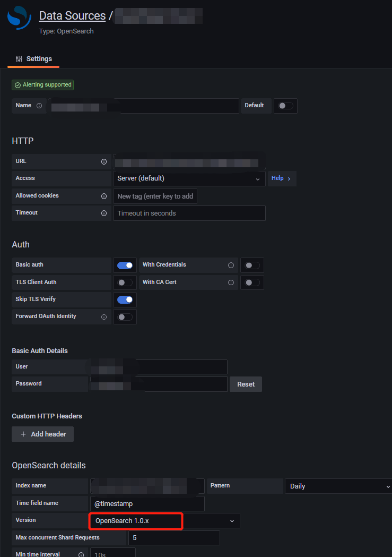
Task: Turn off Skip TLS Verify
Action: (x=125, y=299)
